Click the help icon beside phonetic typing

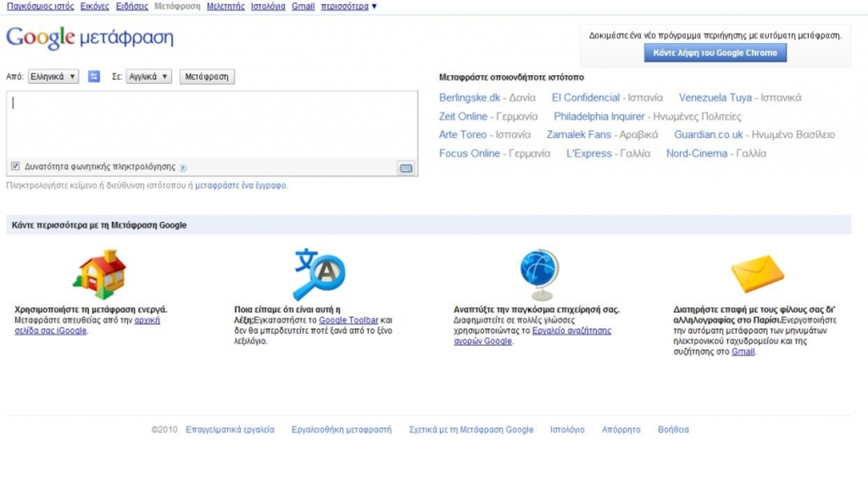[183, 168]
